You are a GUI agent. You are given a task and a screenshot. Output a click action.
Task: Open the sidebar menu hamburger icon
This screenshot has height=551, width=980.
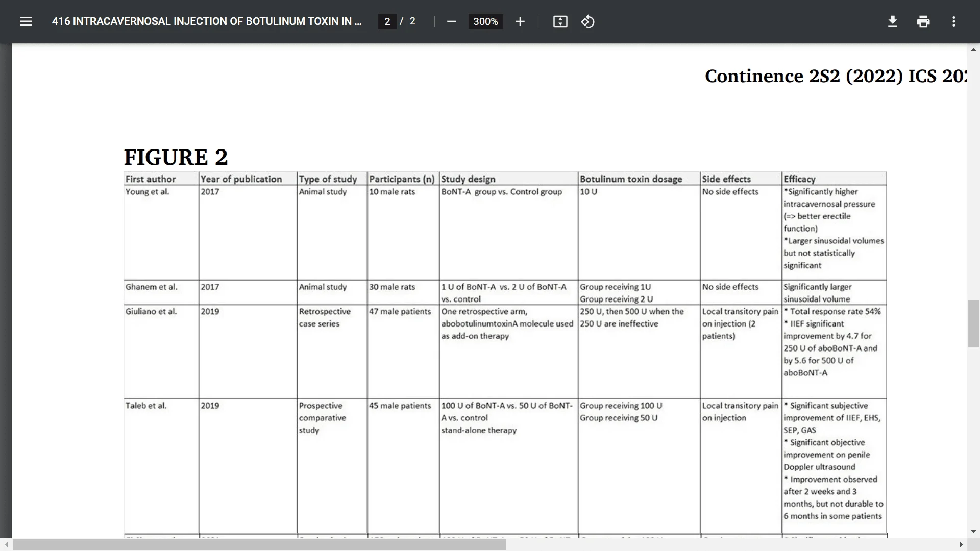(26, 21)
